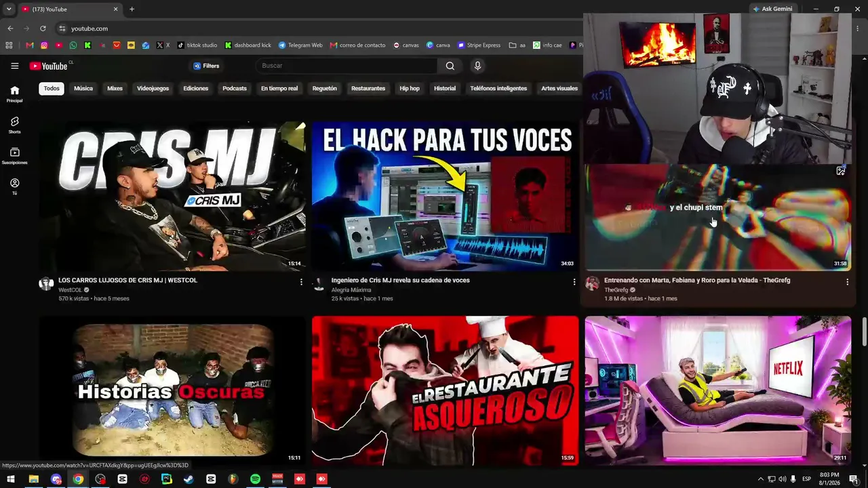Visit the TheGrefg channel name link
Image resolution: width=868 pixels, height=488 pixels.
[616, 290]
